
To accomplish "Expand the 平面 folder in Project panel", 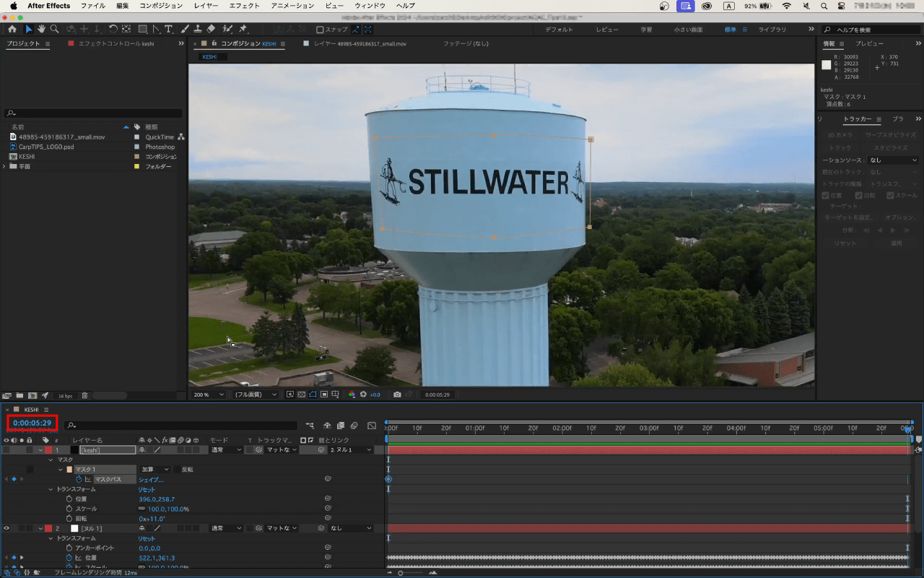I will click(x=5, y=166).
